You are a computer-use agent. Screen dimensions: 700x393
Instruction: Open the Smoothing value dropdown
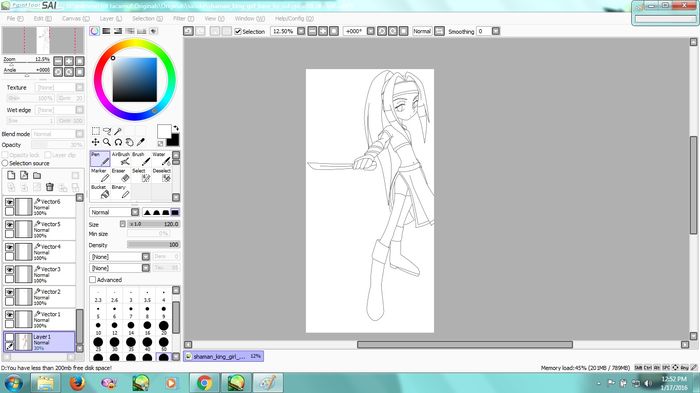click(496, 31)
